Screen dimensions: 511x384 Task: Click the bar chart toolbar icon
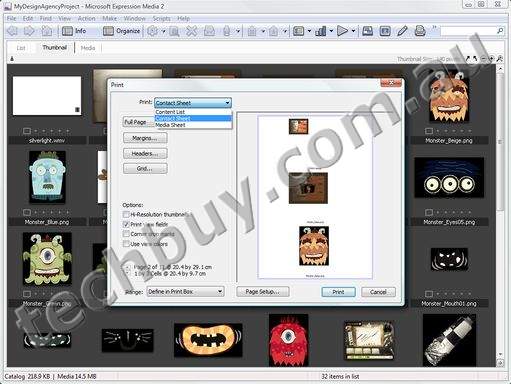(321, 31)
